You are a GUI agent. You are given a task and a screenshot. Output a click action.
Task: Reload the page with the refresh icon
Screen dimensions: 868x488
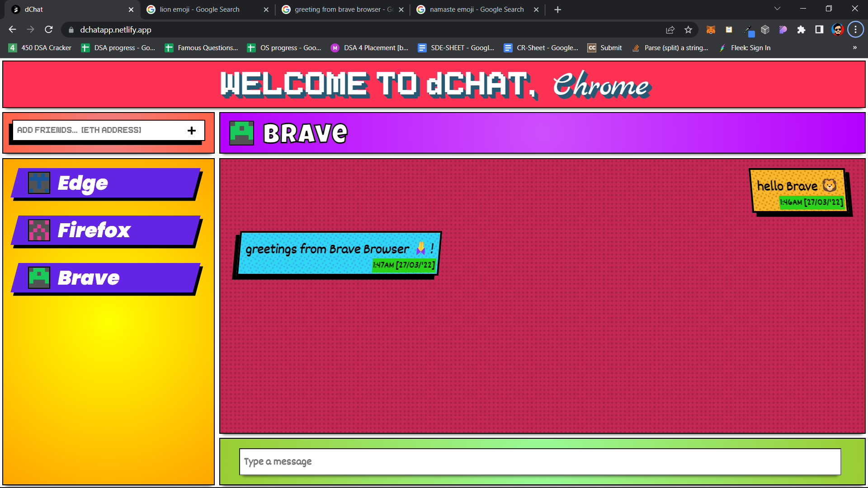[49, 30]
